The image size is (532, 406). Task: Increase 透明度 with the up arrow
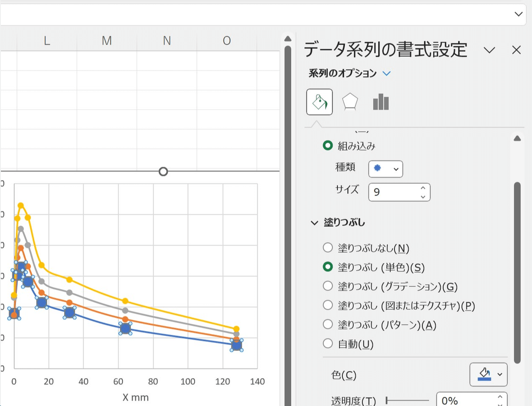(x=500, y=397)
